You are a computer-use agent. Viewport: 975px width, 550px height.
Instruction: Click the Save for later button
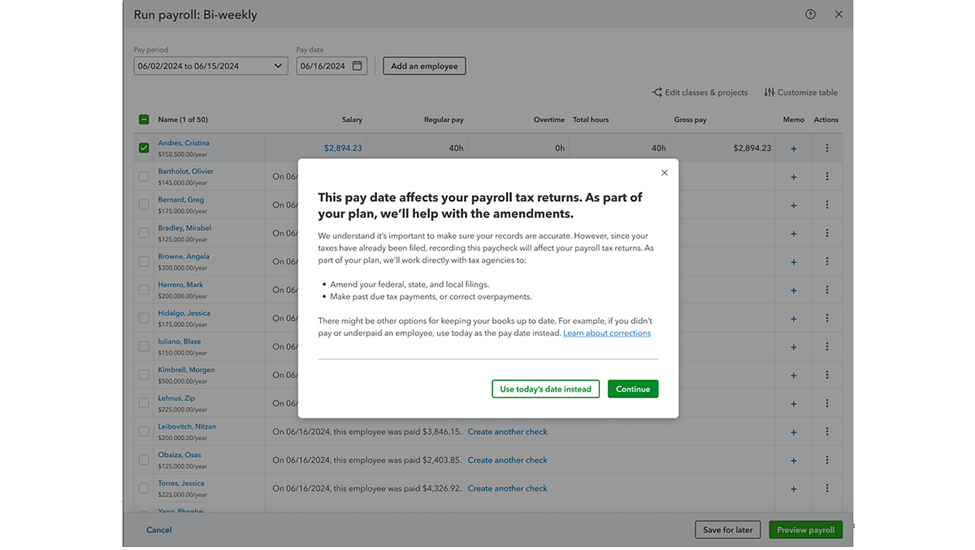pos(727,530)
